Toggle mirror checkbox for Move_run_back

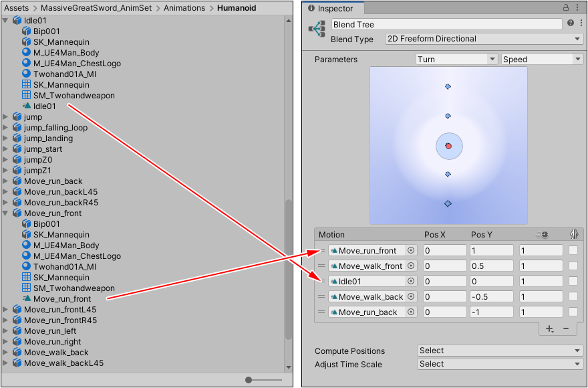tap(573, 312)
